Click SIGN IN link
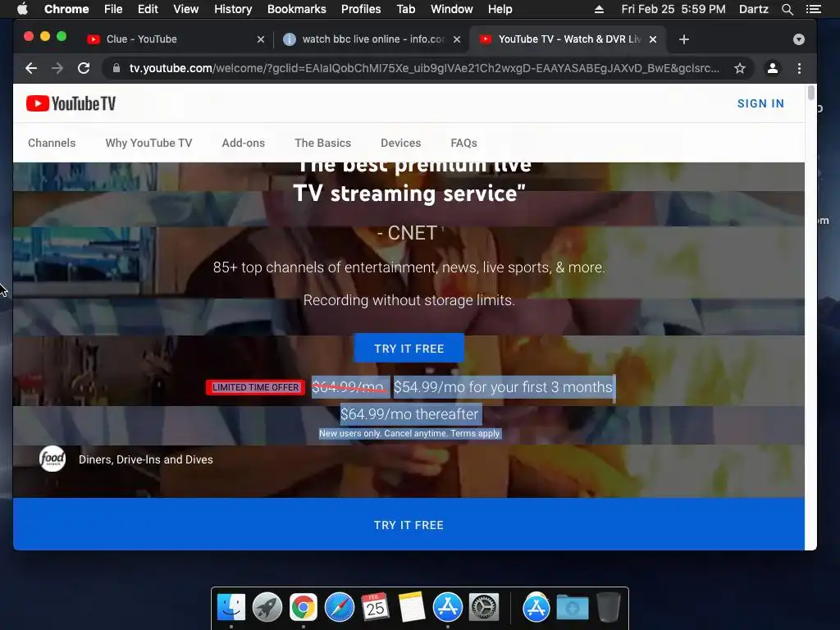840x630 pixels. tap(760, 103)
